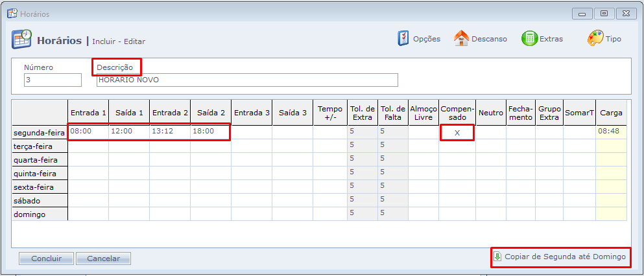Toggle Compensado X mark for segunda-feira
644x276 pixels.
point(457,132)
